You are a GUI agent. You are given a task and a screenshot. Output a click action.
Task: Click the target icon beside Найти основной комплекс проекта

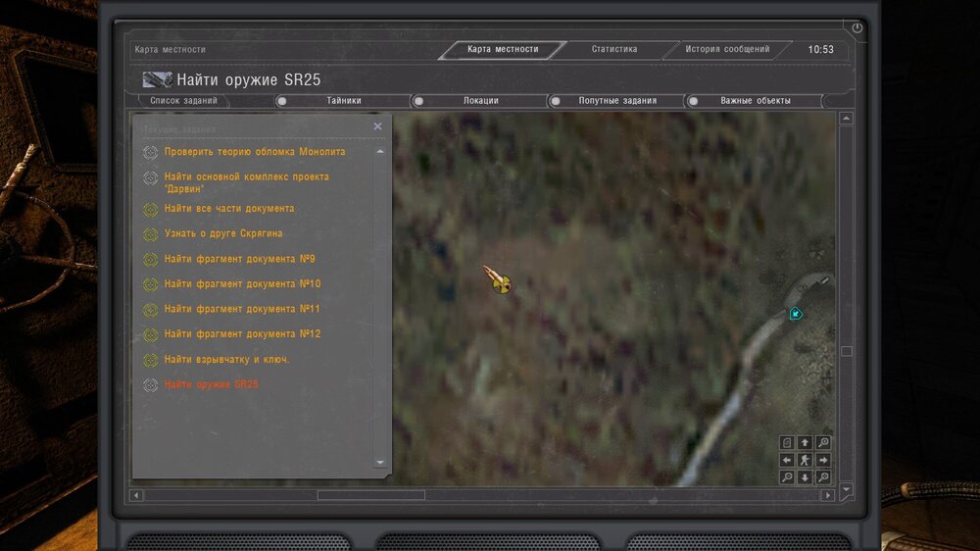coord(150,178)
